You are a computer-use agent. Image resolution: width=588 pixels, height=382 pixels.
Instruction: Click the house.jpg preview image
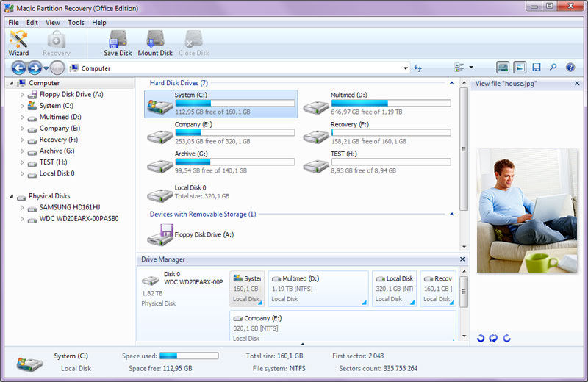tap(528, 211)
